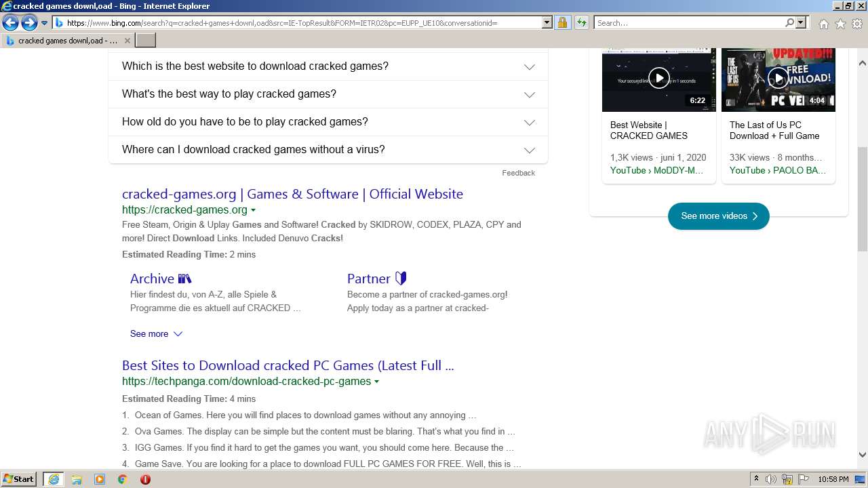
Task: Go forward with the browser Forward arrow
Action: pos(29,23)
